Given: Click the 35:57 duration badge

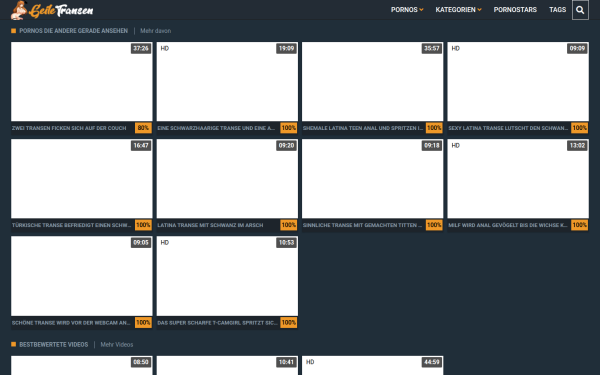Looking at the screenshot, I should (x=432, y=49).
